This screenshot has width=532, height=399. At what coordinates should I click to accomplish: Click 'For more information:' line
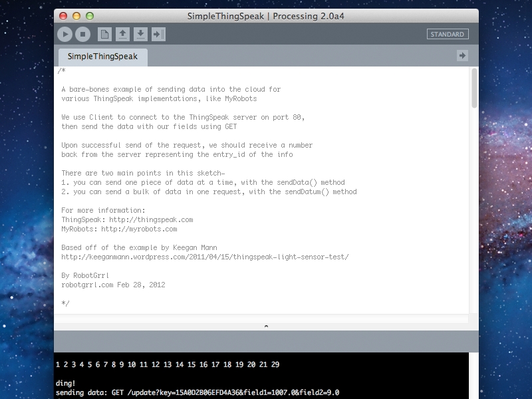(103, 210)
